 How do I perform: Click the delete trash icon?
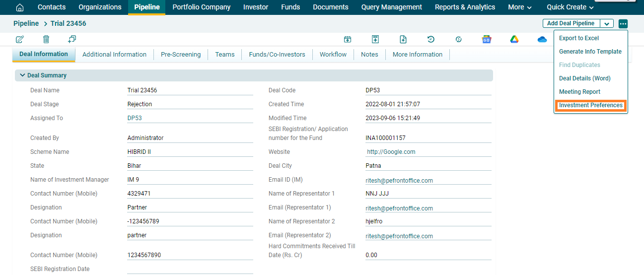click(46, 39)
